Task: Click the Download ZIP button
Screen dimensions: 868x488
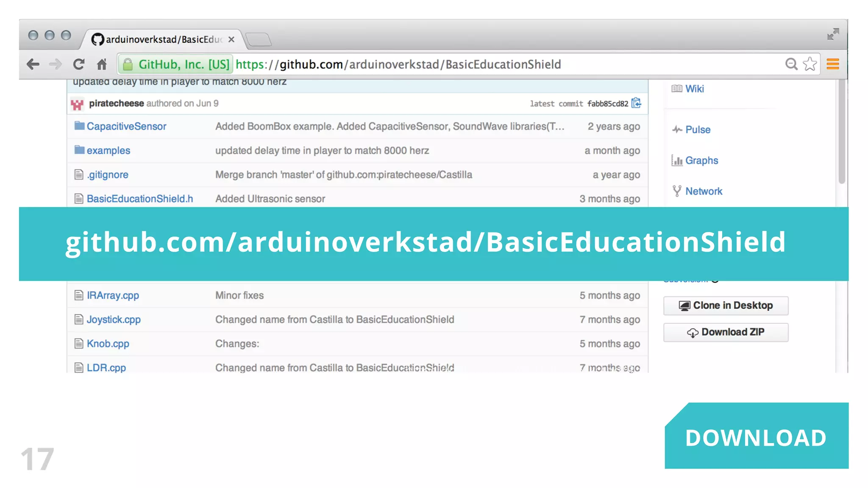Action: coord(726,332)
